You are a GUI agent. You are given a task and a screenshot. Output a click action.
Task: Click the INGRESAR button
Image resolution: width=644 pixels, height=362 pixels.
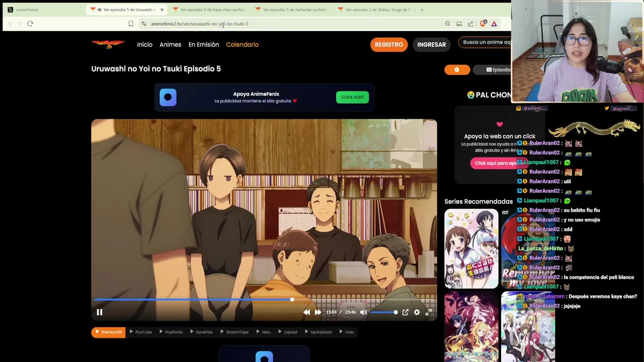click(x=431, y=45)
